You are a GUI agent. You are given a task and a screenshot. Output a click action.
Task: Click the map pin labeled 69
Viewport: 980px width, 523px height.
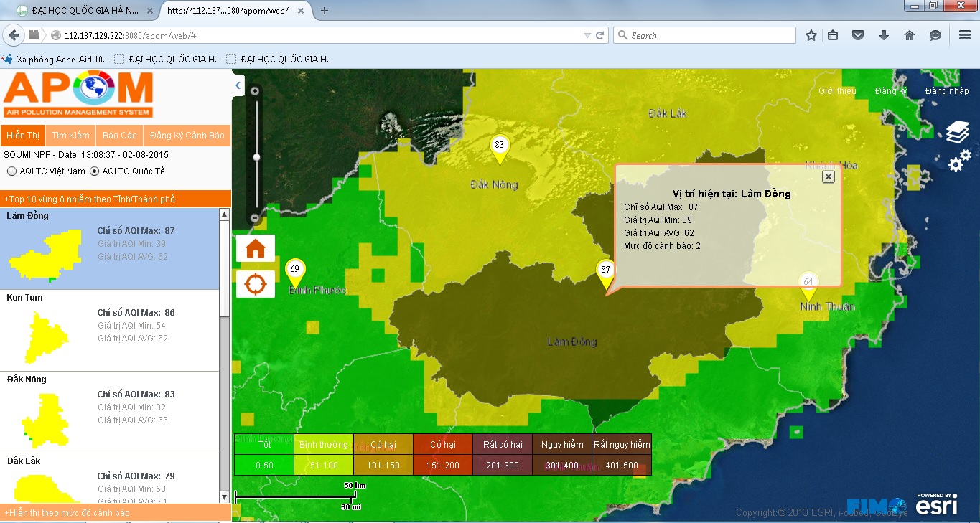click(294, 272)
